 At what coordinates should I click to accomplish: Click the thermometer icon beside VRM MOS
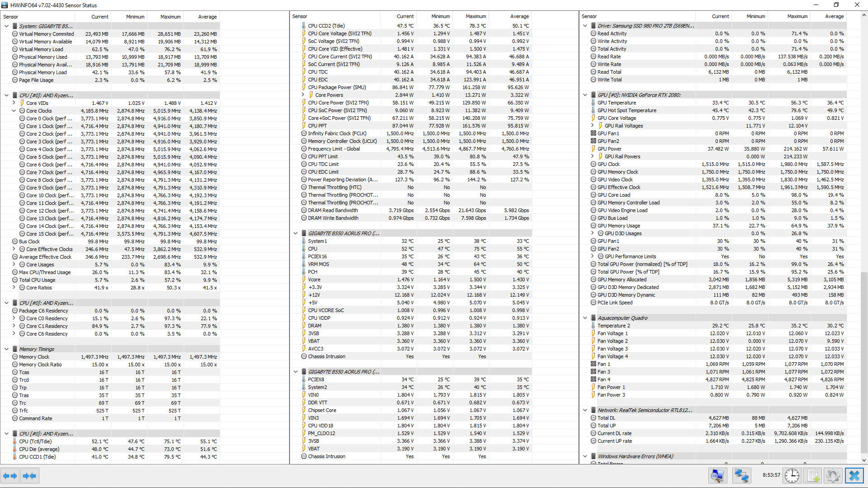click(304, 264)
